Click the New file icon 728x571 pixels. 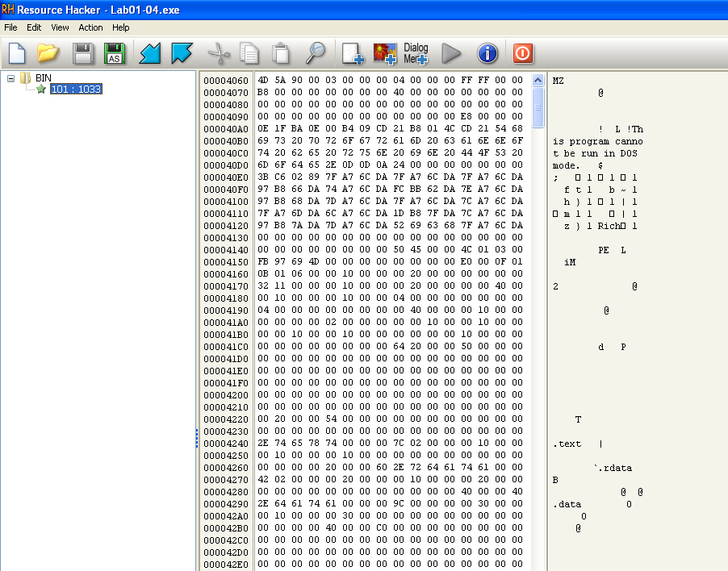[x=18, y=53]
